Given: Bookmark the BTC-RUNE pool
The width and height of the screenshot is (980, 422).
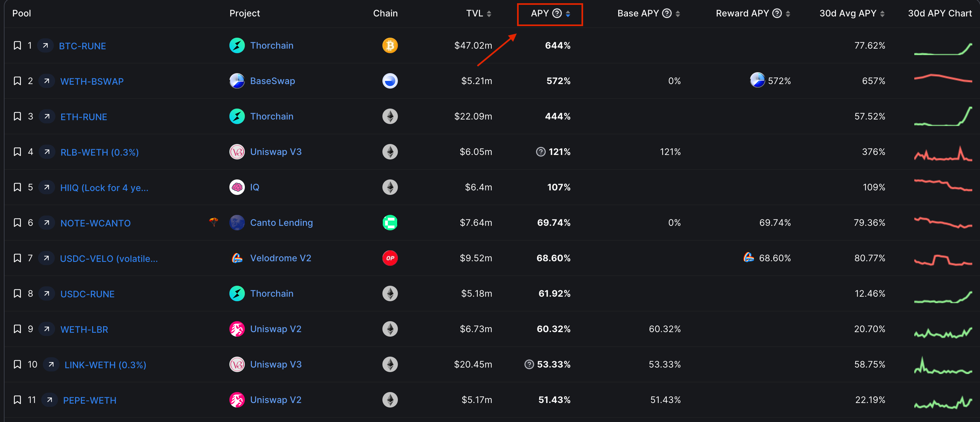Looking at the screenshot, I should pos(17,46).
